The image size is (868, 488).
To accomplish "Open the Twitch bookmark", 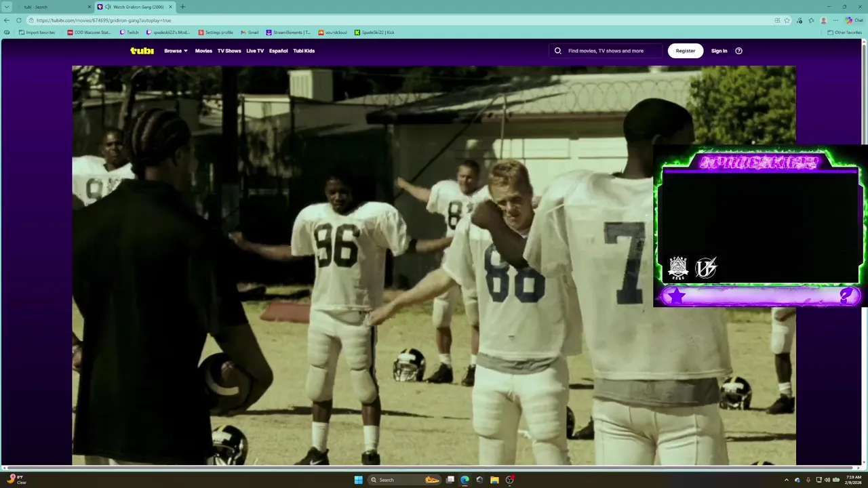I will (129, 33).
